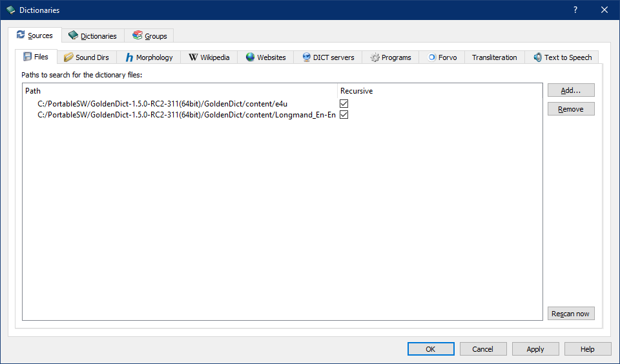
Task: Click the Morphology 'h' icon
Action: point(129,57)
